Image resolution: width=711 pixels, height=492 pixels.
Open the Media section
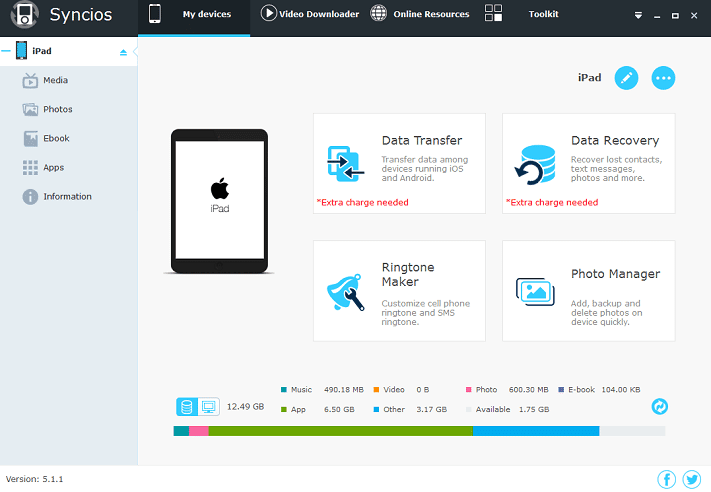pos(55,80)
